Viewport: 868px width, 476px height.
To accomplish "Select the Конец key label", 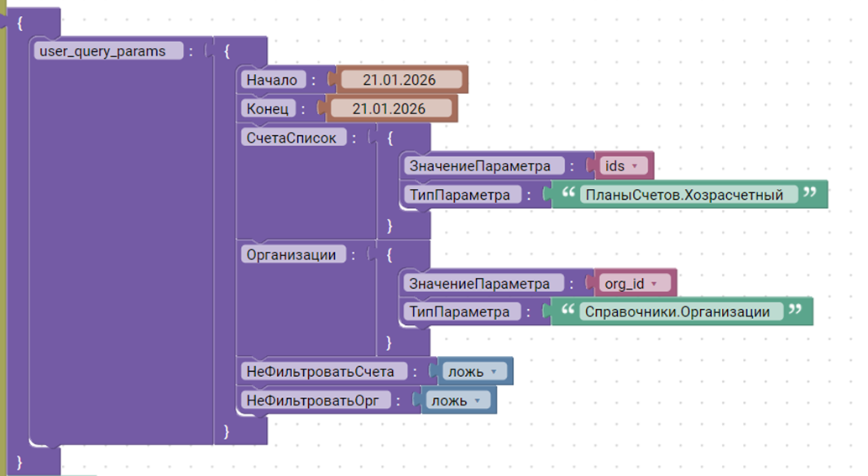I will [268, 108].
